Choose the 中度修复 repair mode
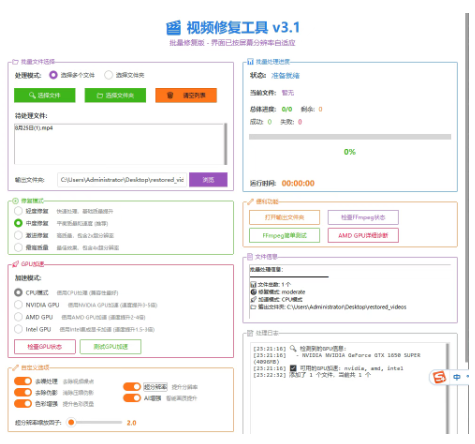475x444 pixels. [x=18, y=223]
